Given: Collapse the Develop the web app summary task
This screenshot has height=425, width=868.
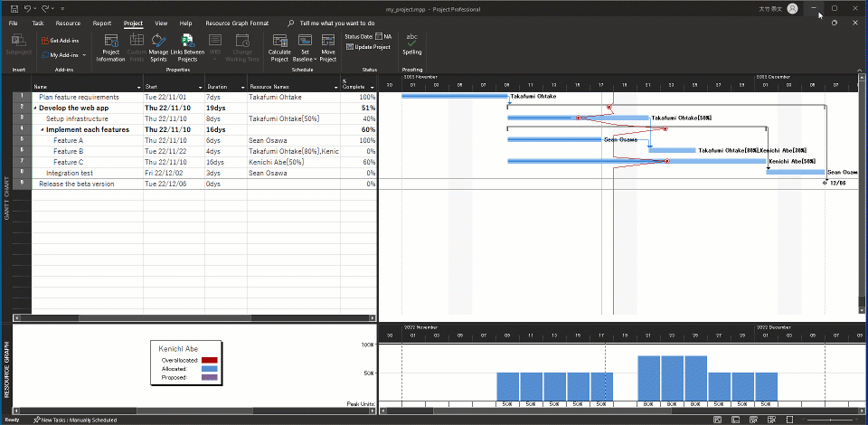Looking at the screenshot, I should [x=35, y=108].
